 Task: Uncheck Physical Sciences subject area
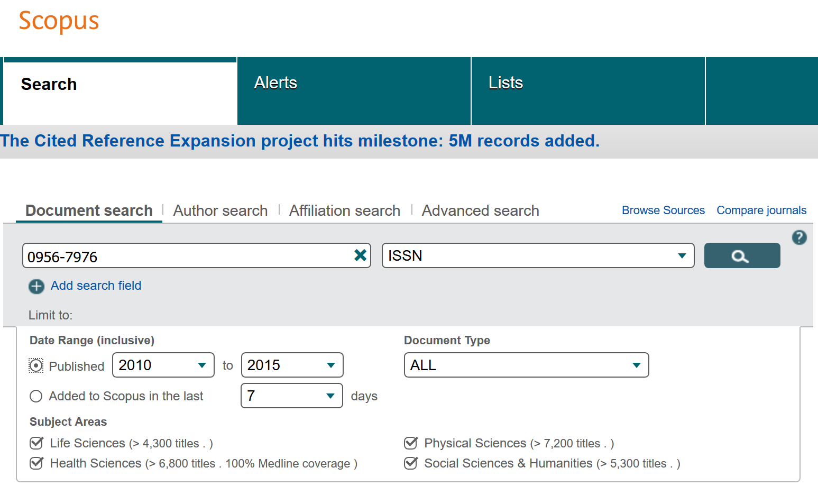(x=411, y=443)
